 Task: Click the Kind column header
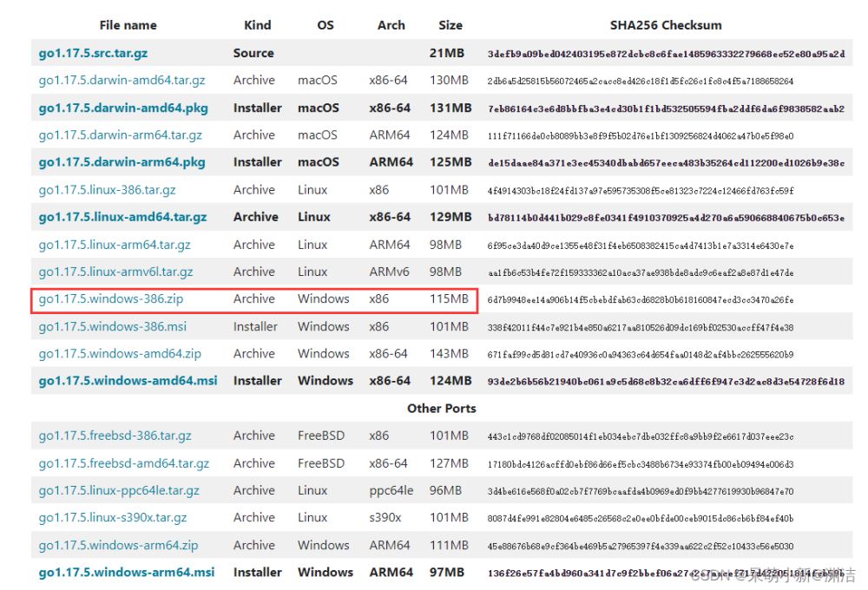258,25
